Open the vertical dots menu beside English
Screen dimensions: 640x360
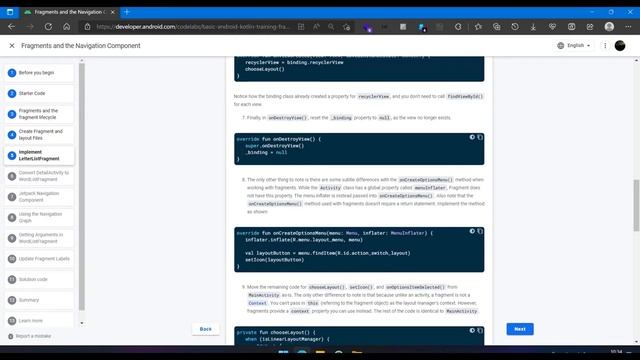tap(605, 46)
